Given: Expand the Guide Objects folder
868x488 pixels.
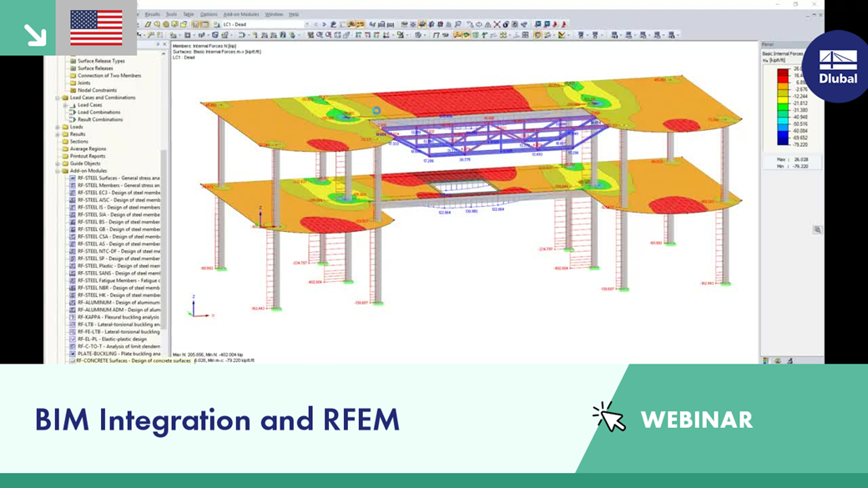Looking at the screenshot, I should 58,164.
